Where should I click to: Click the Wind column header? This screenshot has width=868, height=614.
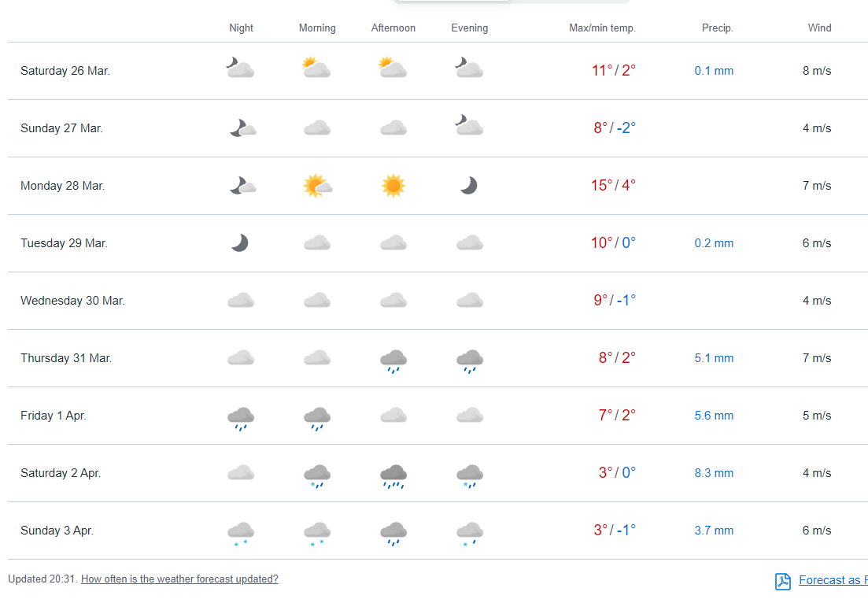[819, 28]
